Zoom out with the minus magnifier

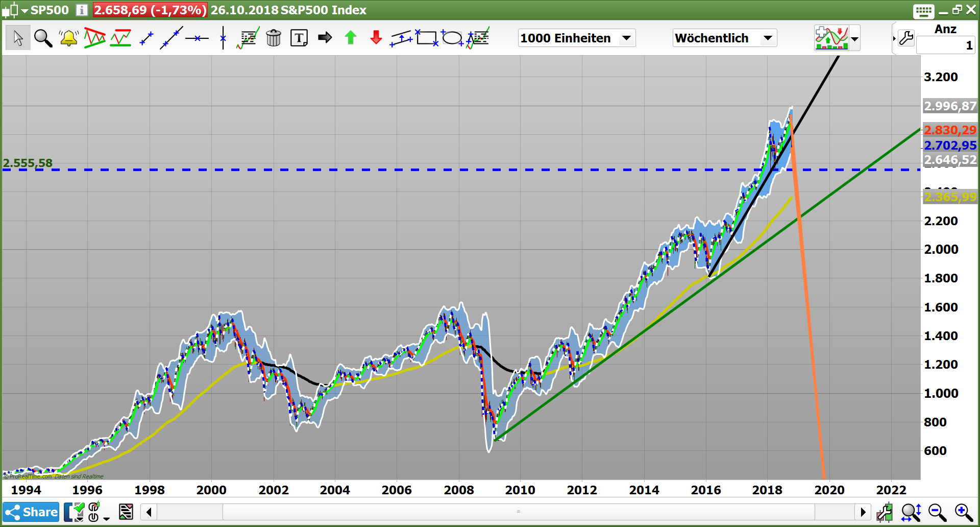coord(938,512)
